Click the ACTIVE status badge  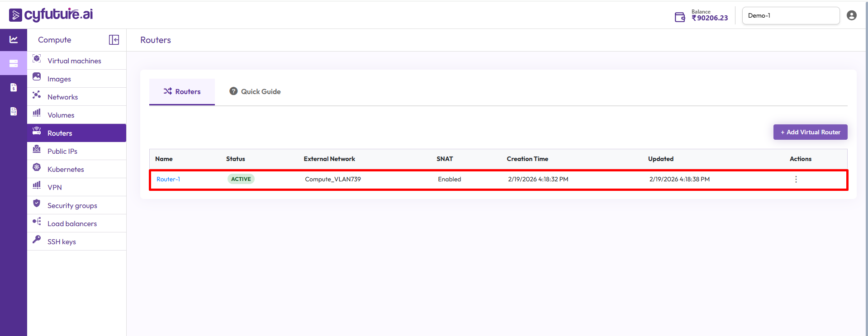point(241,179)
